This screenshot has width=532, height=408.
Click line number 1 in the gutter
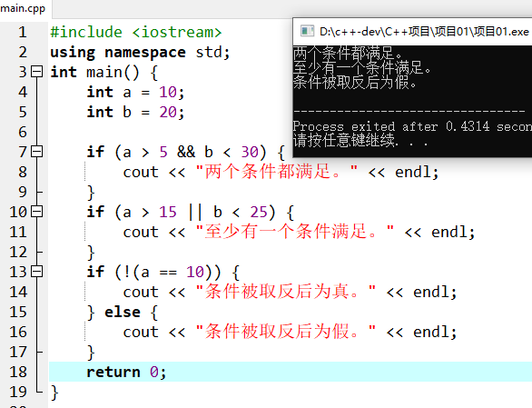coord(23,33)
